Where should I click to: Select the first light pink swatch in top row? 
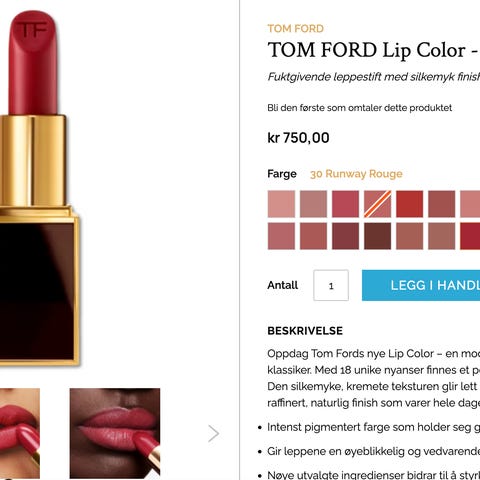(281, 204)
